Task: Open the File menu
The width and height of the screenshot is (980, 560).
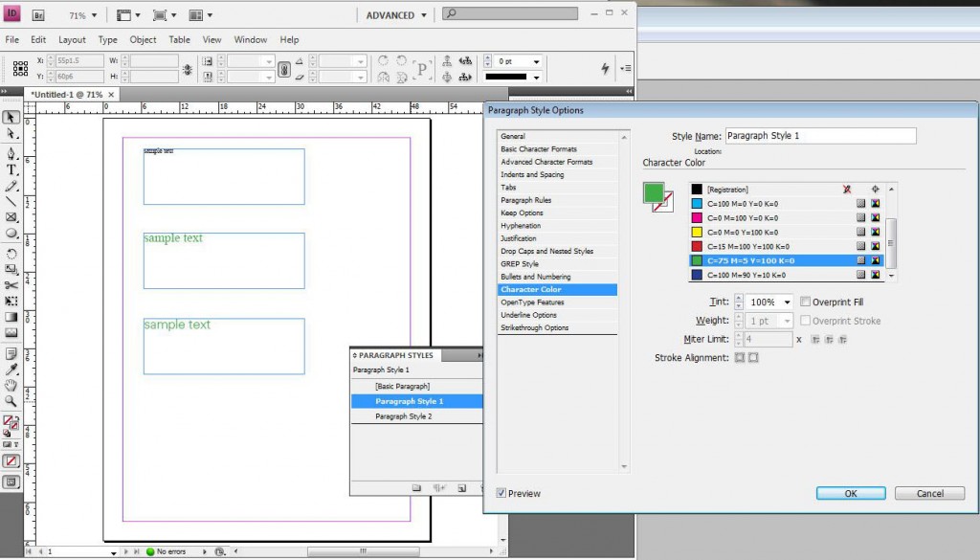Action: click(x=11, y=39)
